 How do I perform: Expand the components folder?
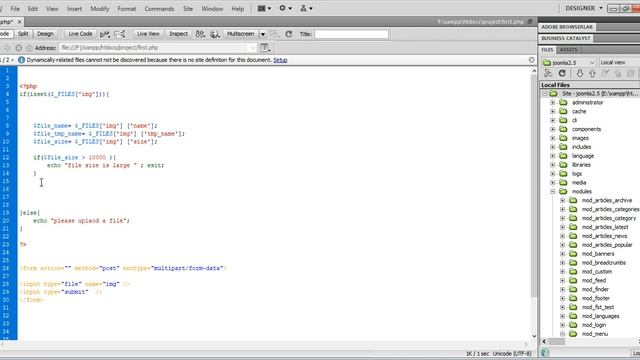(x=553, y=129)
